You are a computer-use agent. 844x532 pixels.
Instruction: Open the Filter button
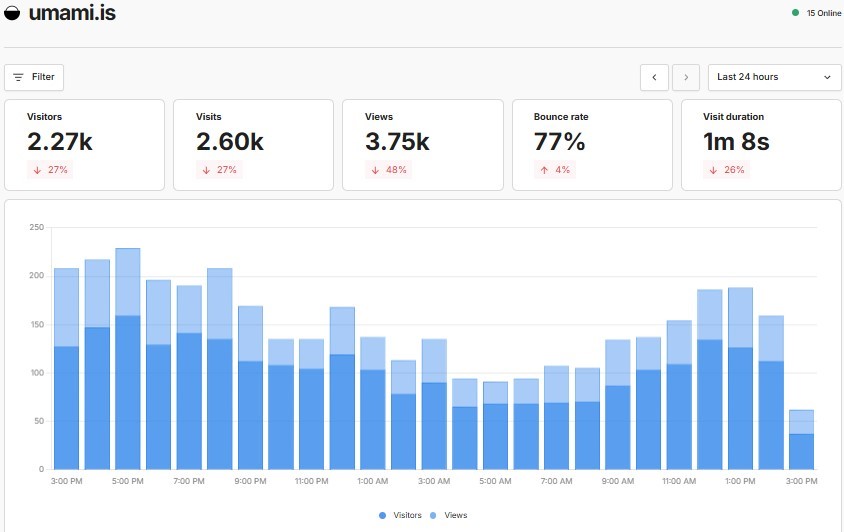tap(34, 77)
